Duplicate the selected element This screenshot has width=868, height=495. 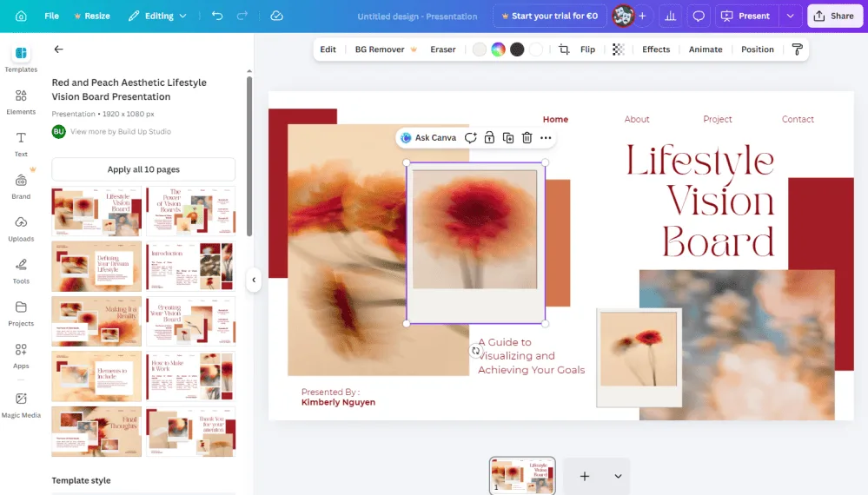point(508,138)
